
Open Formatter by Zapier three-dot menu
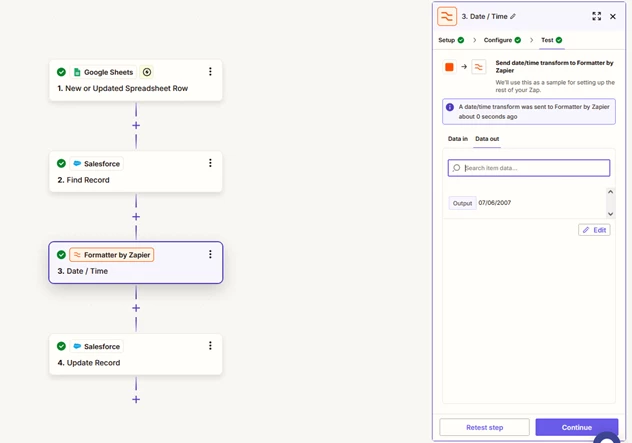click(x=210, y=254)
